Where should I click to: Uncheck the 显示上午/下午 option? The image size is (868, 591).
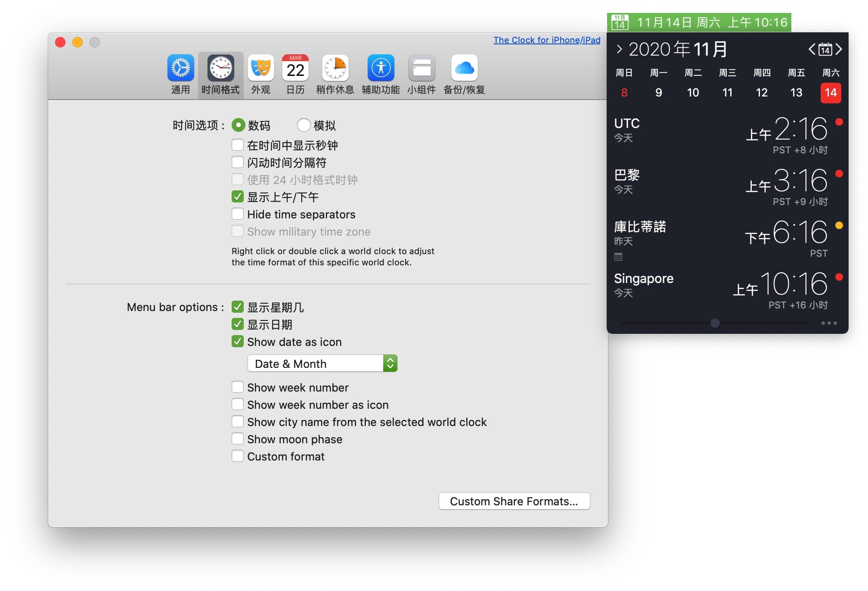point(238,197)
